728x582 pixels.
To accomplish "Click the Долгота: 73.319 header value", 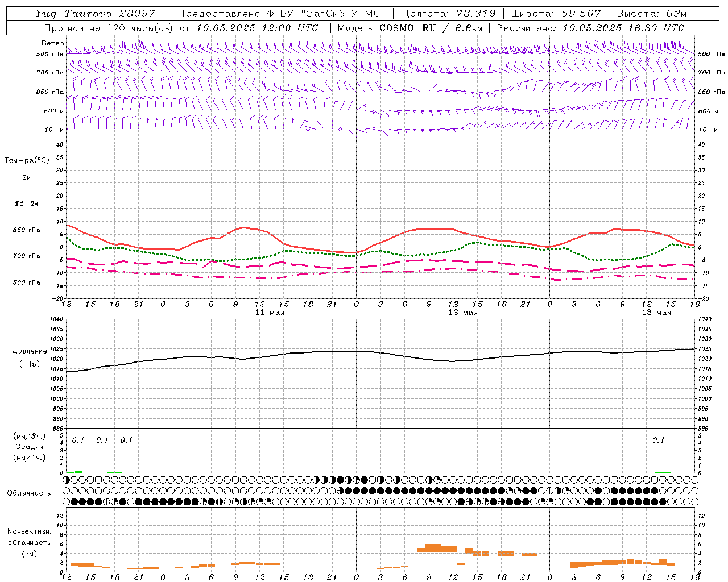I will pos(449,14).
